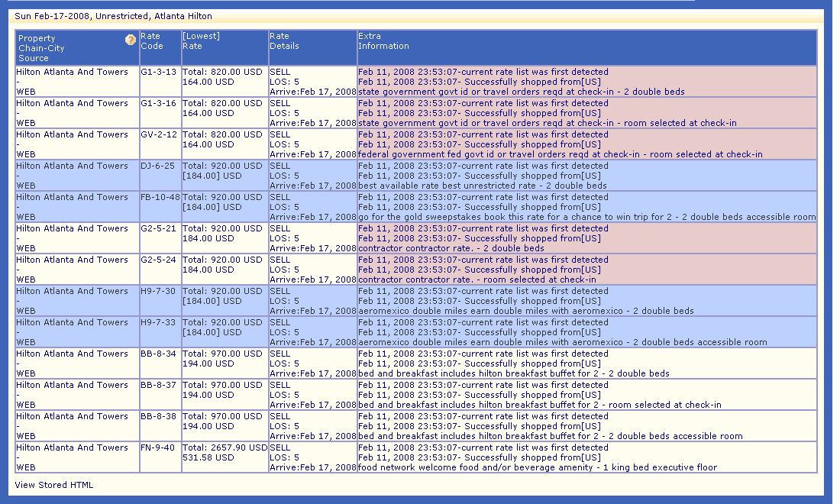Click rate code H9-7-33
This screenshot has width=840, height=504.
(x=158, y=322)
